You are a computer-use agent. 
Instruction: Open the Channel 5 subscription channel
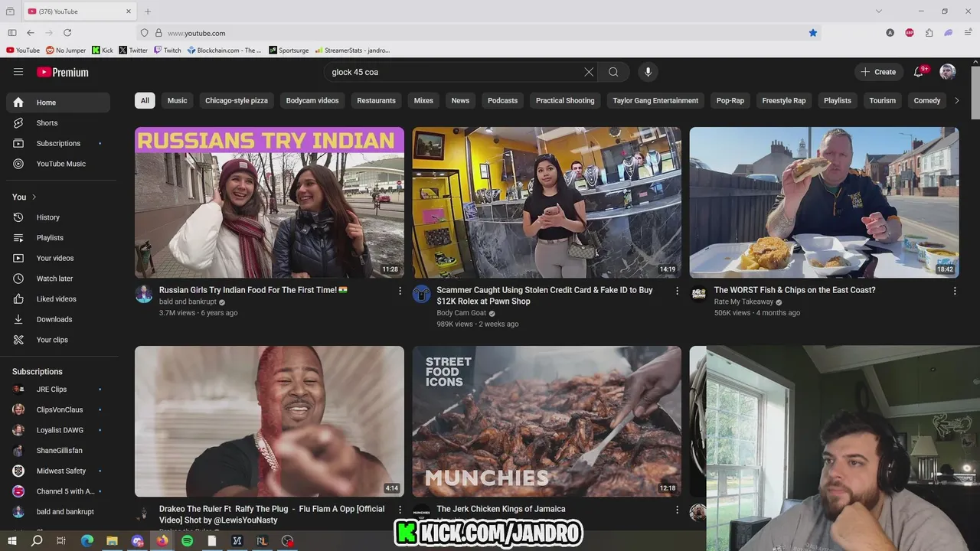(58, 491)
